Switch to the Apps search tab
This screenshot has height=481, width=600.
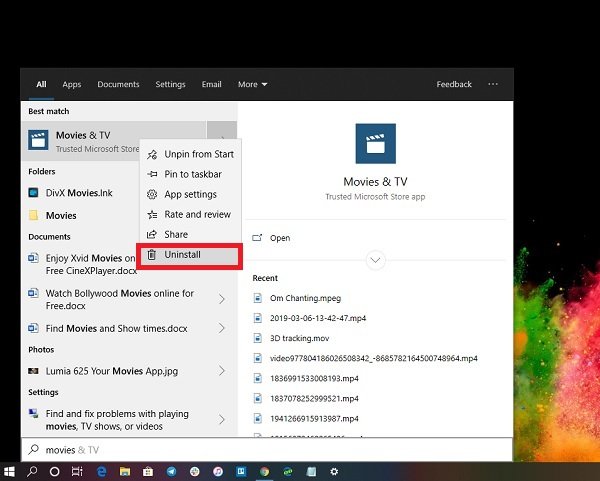coord(72,84)
